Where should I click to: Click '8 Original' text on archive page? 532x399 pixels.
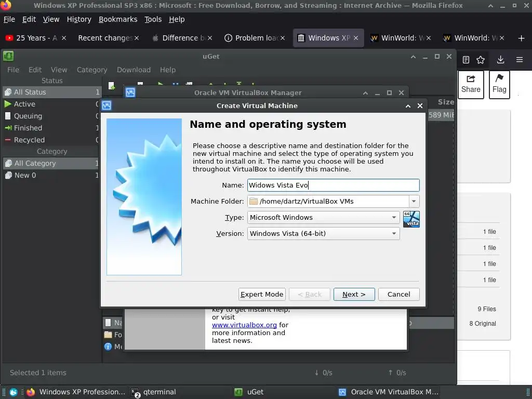point(483,324)
